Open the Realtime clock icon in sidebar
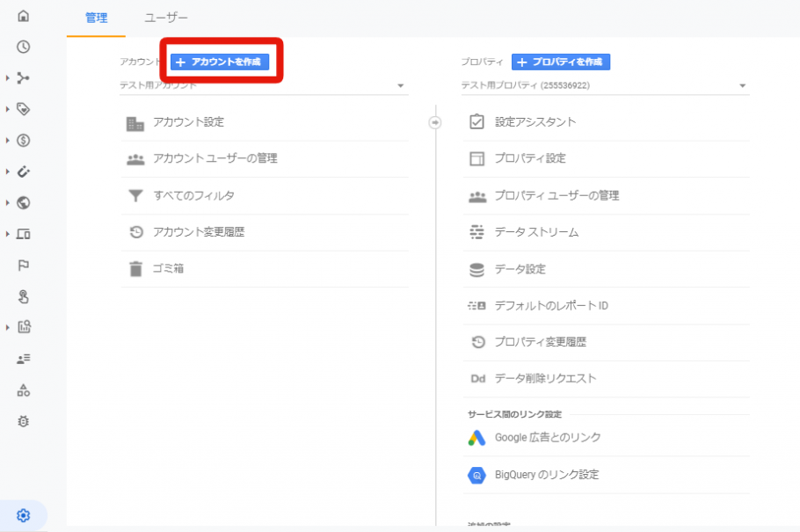The height and width of the screenshot is (532, 800). [24, 47]
